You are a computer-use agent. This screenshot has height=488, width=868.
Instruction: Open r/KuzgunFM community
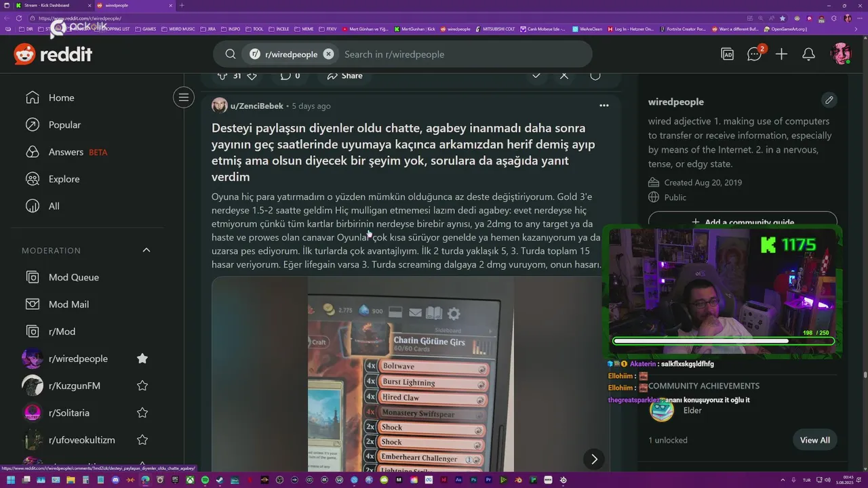point(75,386)
